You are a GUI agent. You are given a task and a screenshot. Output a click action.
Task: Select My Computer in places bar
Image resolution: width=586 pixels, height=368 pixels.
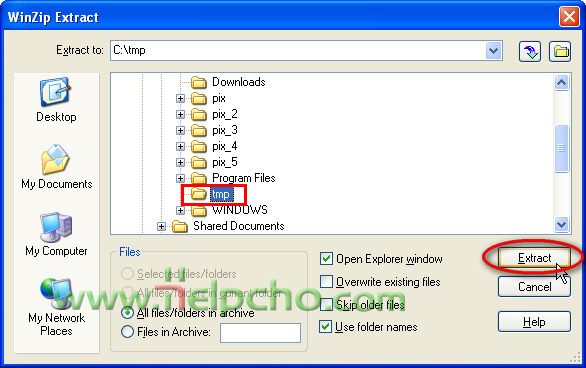coord(56,234)
